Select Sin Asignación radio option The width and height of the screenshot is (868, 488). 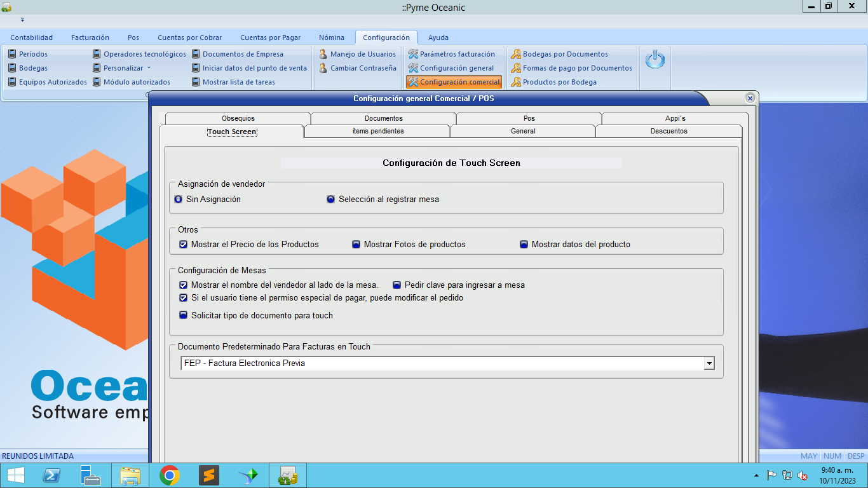179,200
